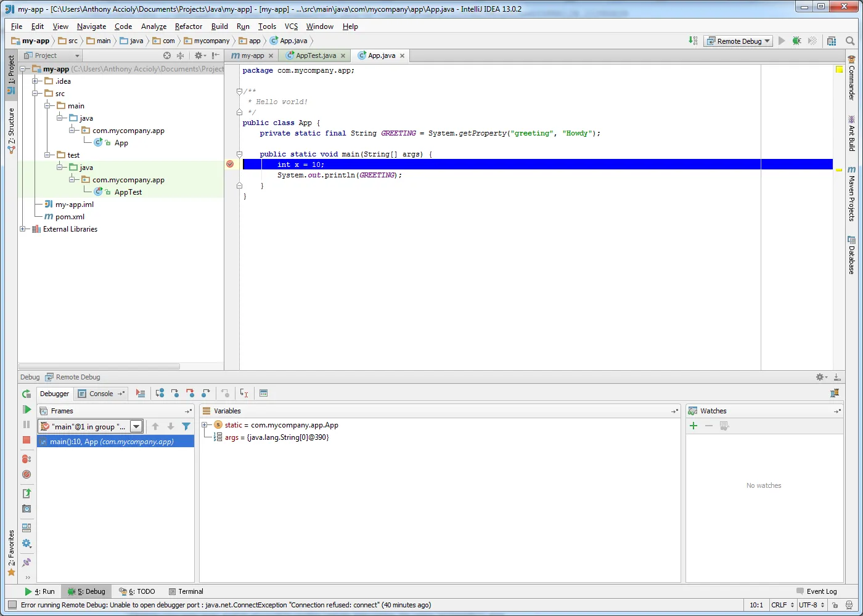The width and height of the screenshot is (863, 616).
Task: Open Evaluate Expression calculator icon
Action: click(263, 393)
